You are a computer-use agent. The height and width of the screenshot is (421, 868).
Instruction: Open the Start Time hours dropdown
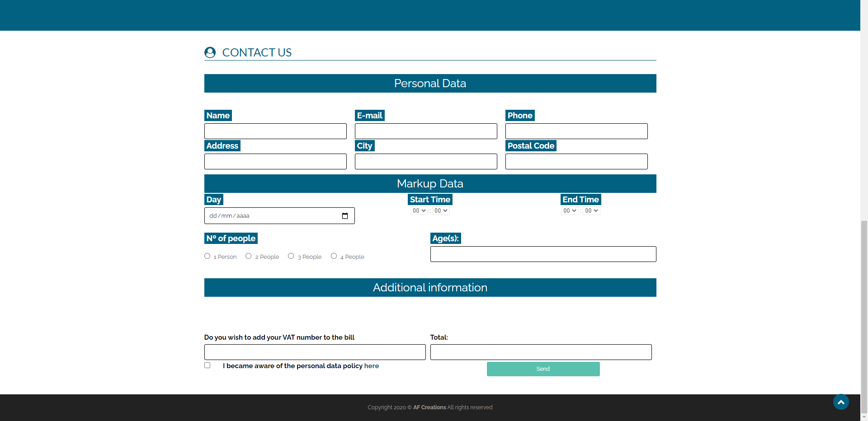pos(419,211)
